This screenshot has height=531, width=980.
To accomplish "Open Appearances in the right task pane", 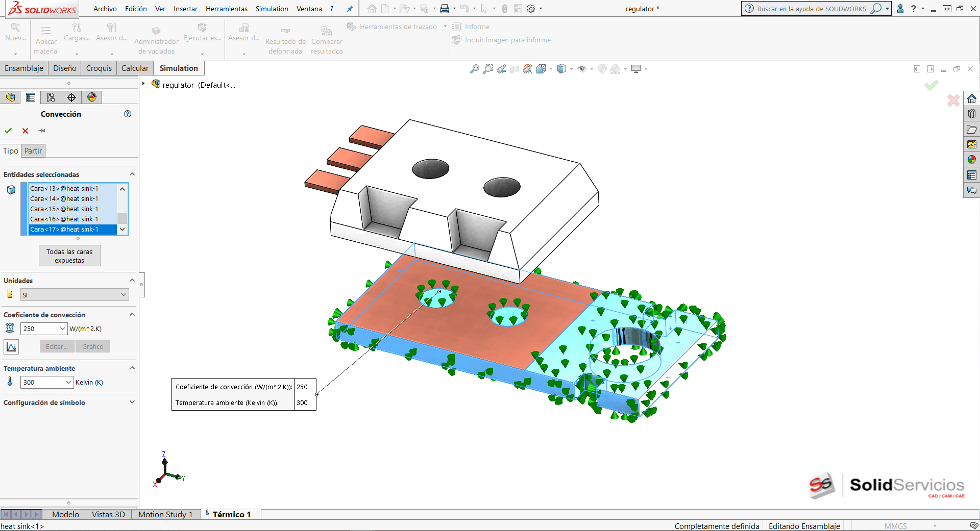I will tap(971, 160).
